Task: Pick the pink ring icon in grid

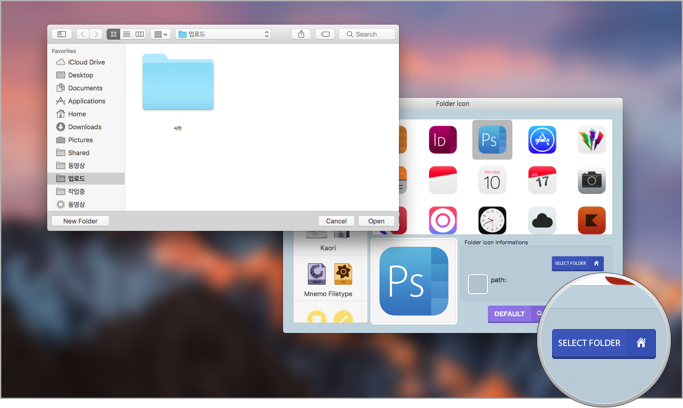Action: (443, 220)
